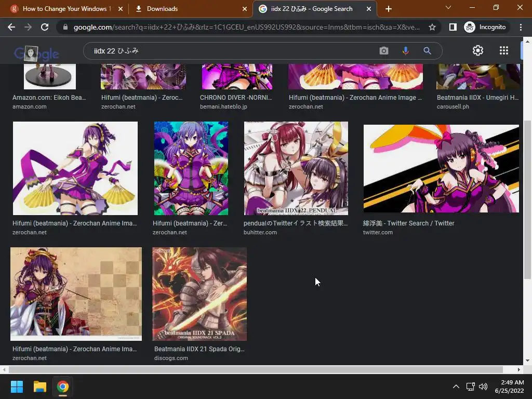532x399 pixels.
Task: Open 緋浮美 - Twitter Search / Twitter link
Action: [408, 223]
